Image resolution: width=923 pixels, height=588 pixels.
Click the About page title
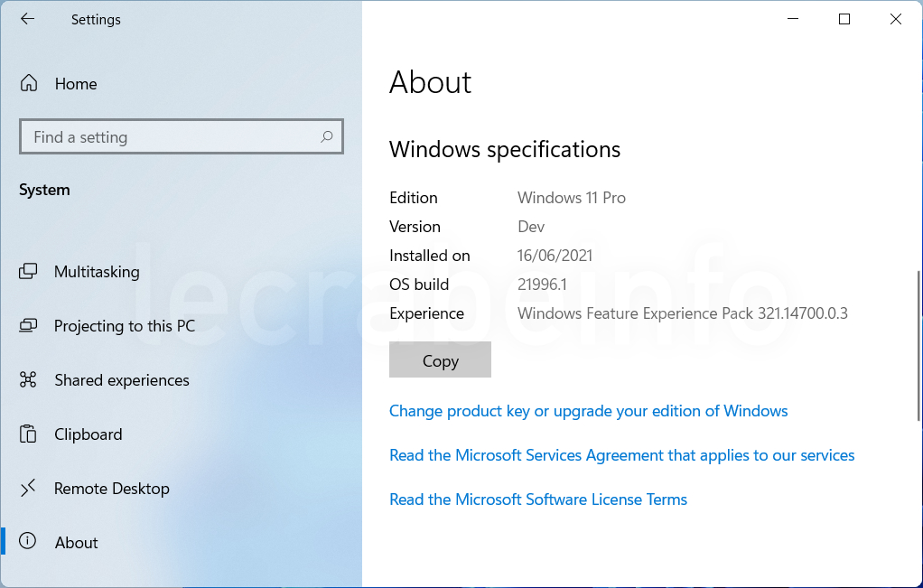pyautogui.click(x=430, y=82)
